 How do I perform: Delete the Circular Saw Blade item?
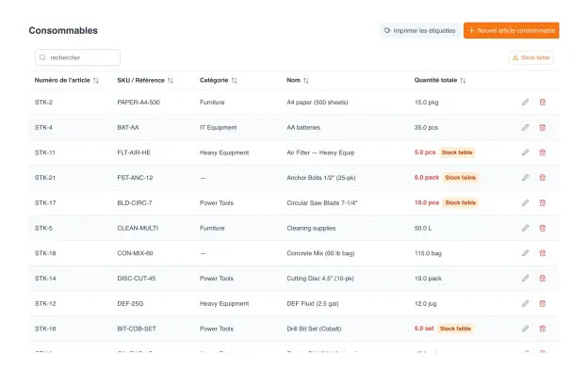tap(542, 202)
